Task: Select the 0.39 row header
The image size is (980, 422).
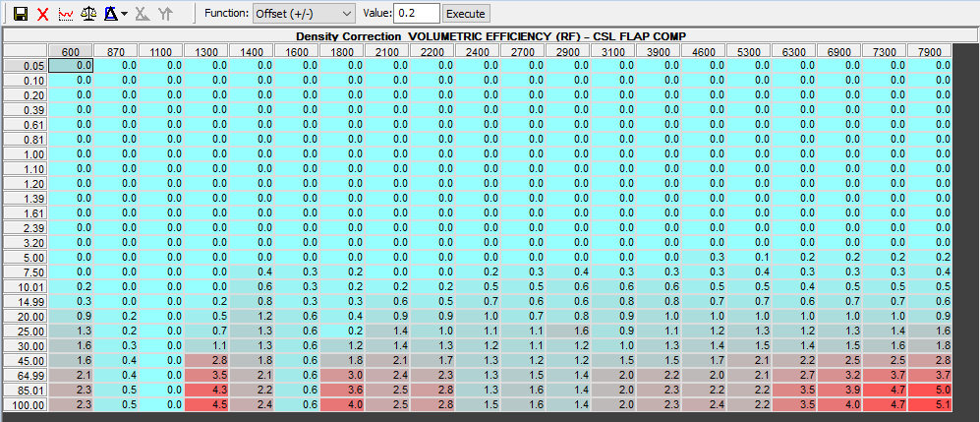Action: pos(26,109)
